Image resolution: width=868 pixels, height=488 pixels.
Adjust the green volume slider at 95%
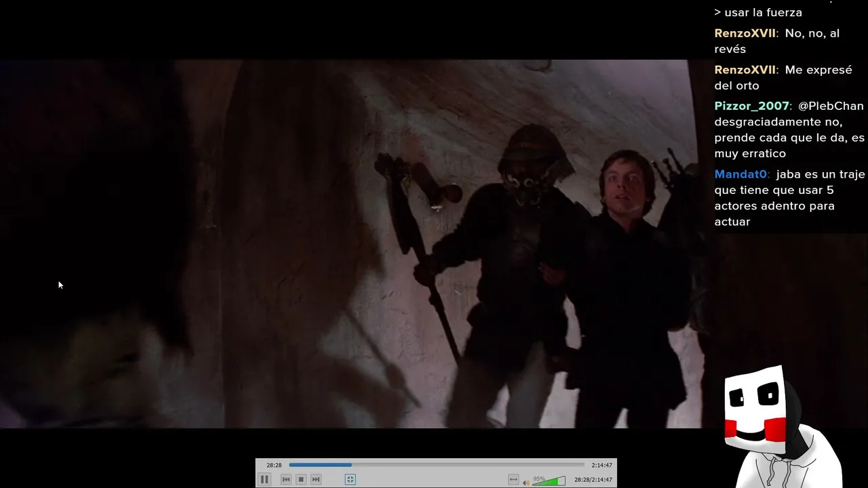point(549,481)
